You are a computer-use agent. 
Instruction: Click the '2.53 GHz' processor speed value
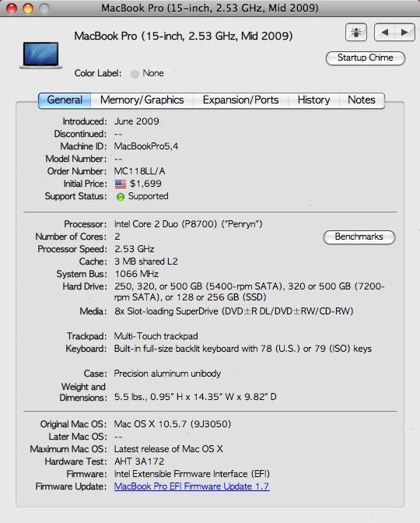coord(135,249)
